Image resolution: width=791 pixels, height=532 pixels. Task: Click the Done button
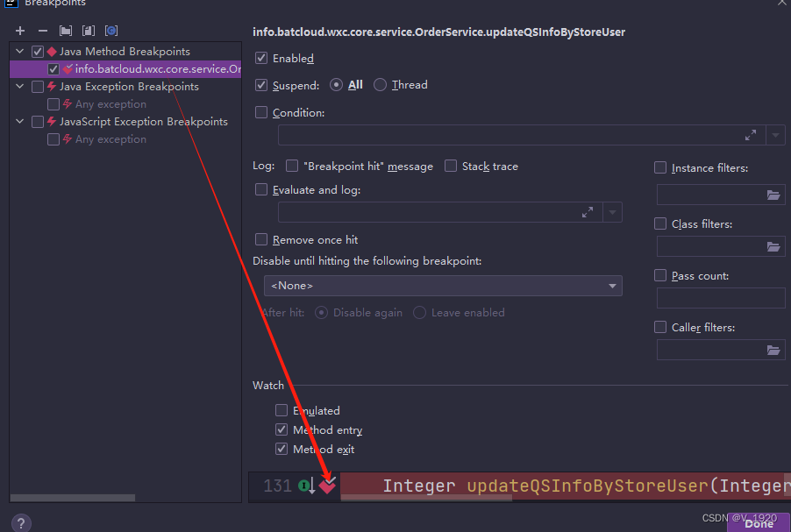pyautogui.click(x=758, y=522)
